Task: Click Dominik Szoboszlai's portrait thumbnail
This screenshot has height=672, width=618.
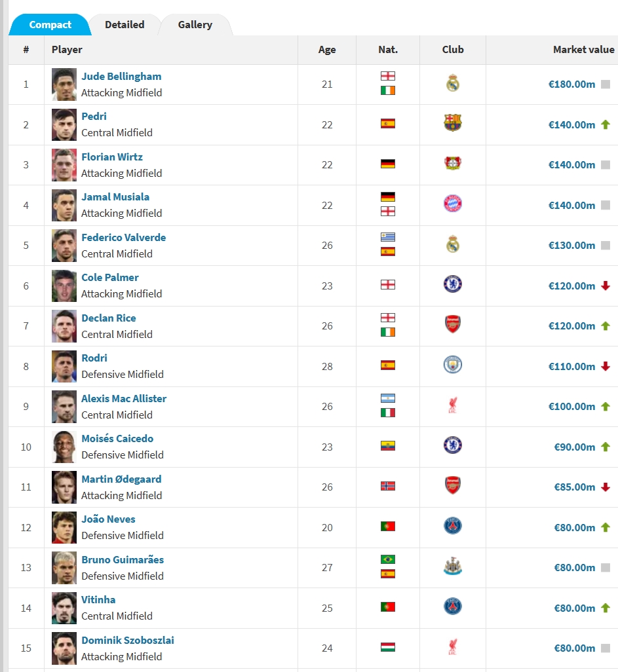Action: tap(64, 648)
